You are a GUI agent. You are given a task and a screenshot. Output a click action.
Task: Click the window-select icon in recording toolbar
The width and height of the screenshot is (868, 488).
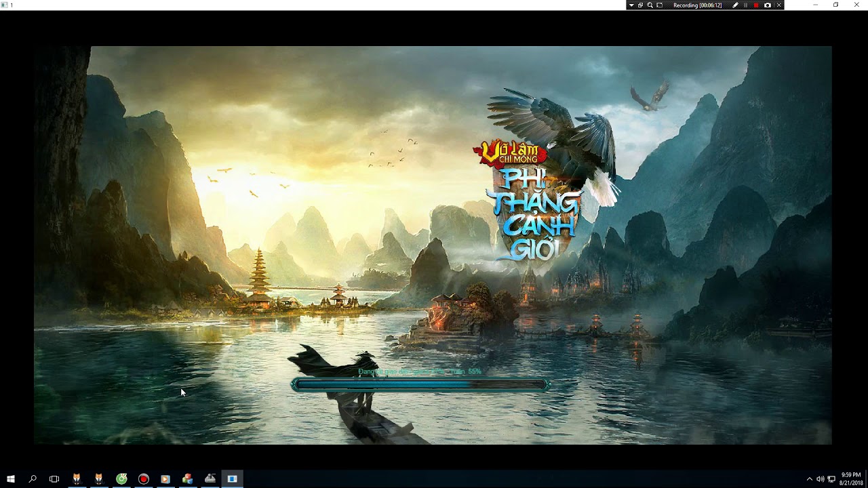[641, 5]
